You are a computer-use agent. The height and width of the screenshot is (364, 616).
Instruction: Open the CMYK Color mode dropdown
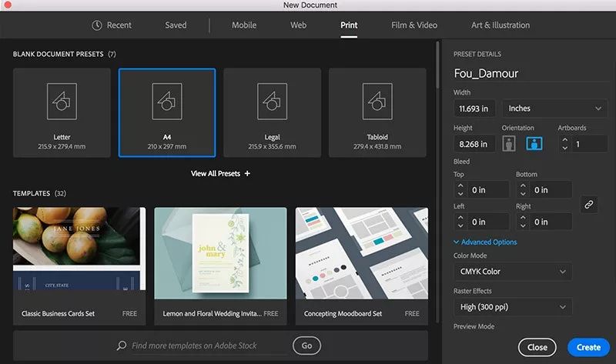[512, 271]
